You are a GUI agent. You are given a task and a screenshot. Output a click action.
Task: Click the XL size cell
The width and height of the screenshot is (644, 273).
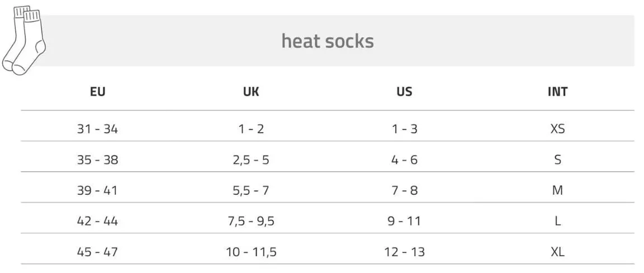[x=557, y=252]
